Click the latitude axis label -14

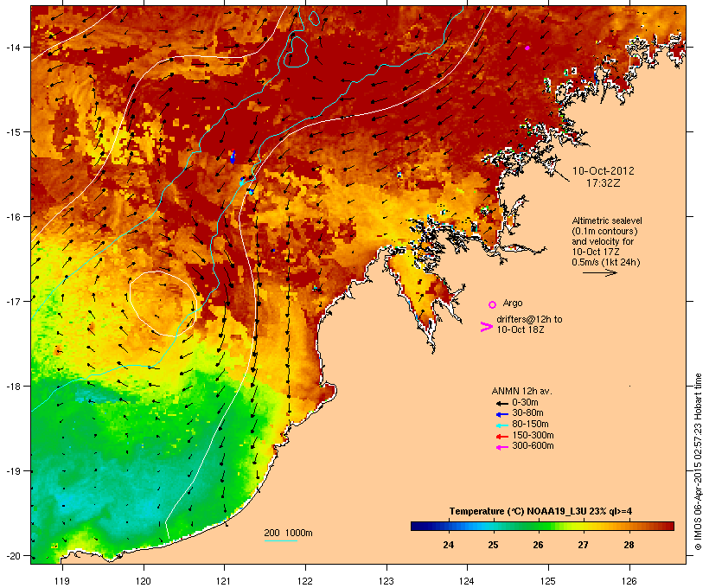[12, 47]
